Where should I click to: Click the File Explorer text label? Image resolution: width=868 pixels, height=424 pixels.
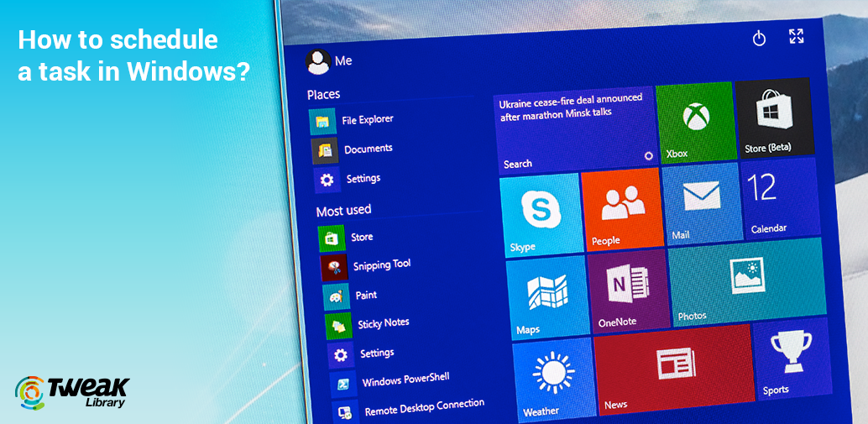tap(368, 119)
